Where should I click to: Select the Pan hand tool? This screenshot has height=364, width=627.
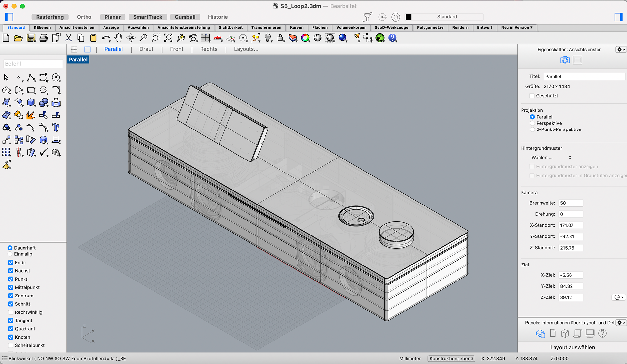tap(118, 38)
